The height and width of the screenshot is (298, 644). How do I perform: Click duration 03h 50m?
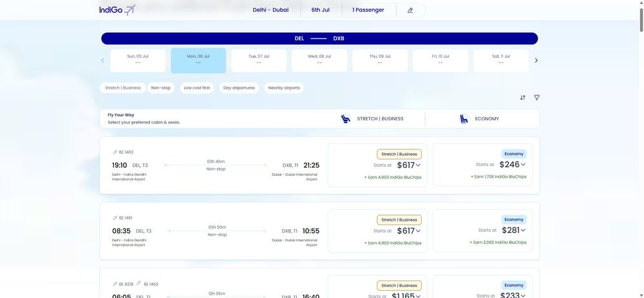(x=217, y=227)
